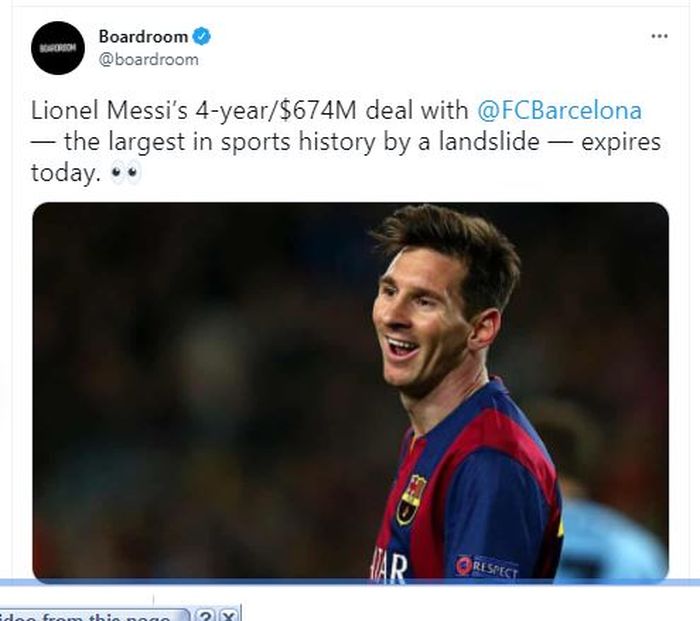Click the blue verified badge
Image resolution: width=700 pixels, height=621 pixels.
(x=202, y=37)
